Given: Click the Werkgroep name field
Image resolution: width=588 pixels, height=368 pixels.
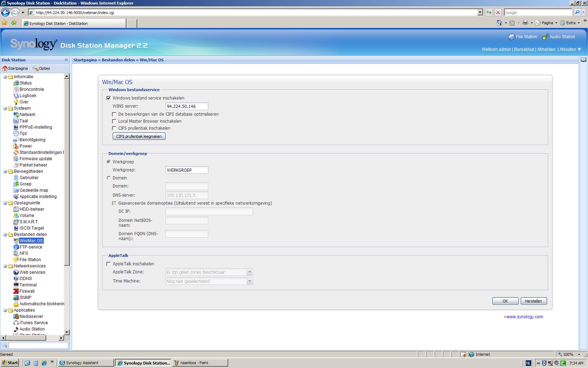Looking at the screenshot, I should point(187,170).
